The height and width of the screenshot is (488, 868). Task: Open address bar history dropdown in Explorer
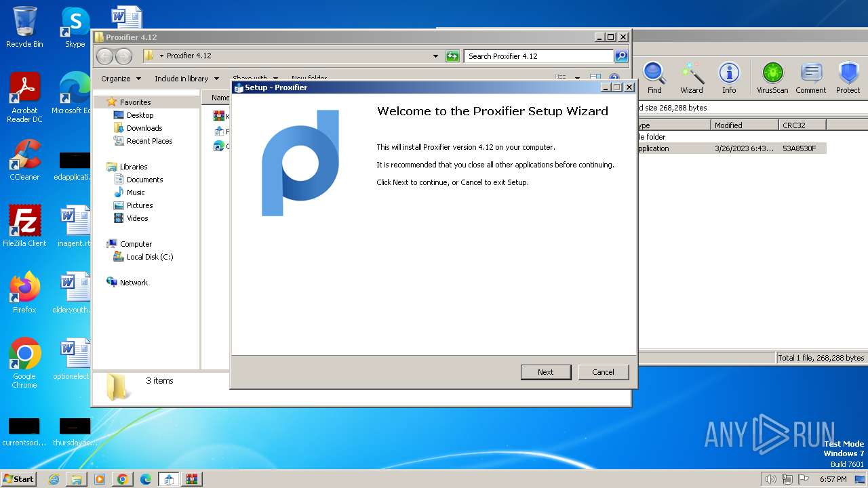click(x=435, y=56)
